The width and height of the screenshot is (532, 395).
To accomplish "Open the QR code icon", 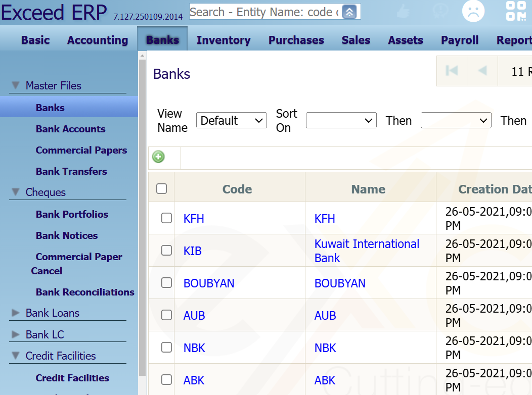I will [x=516, y=11].
